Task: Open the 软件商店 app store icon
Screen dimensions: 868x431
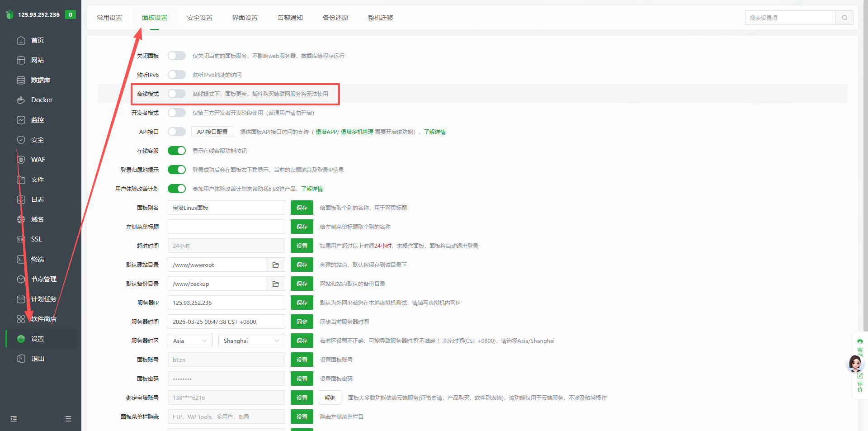Action: point(21,319)
